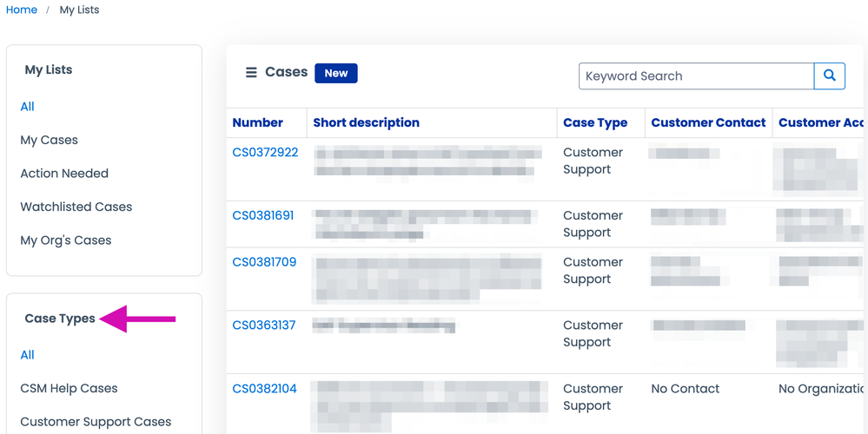The image size is (868, 434).
Task: View My Org's Cases list
Action: 66,240
